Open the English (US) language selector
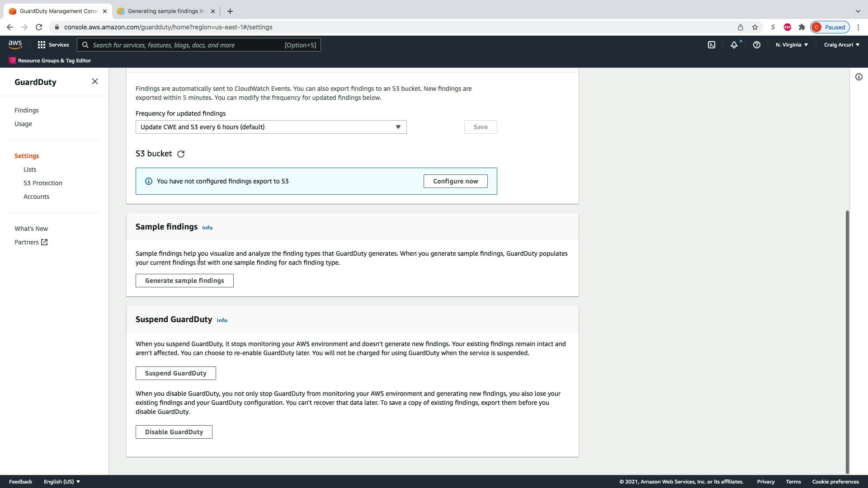Viewport: 868px width, 488px height. [x=62, y=482]
